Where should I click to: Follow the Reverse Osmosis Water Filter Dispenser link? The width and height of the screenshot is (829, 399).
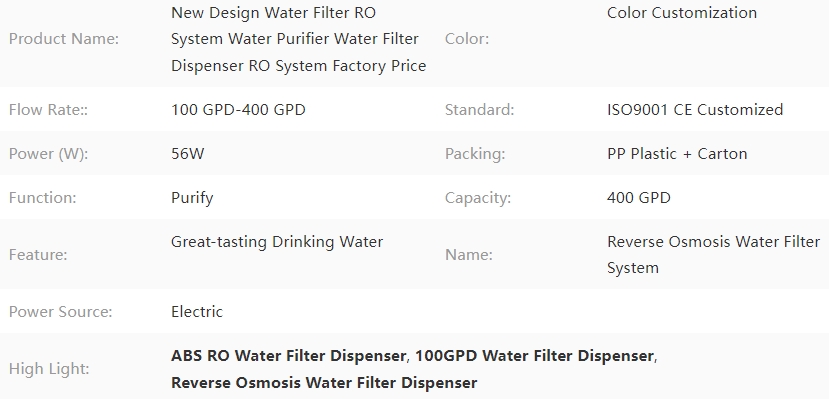tap(324, 382)
